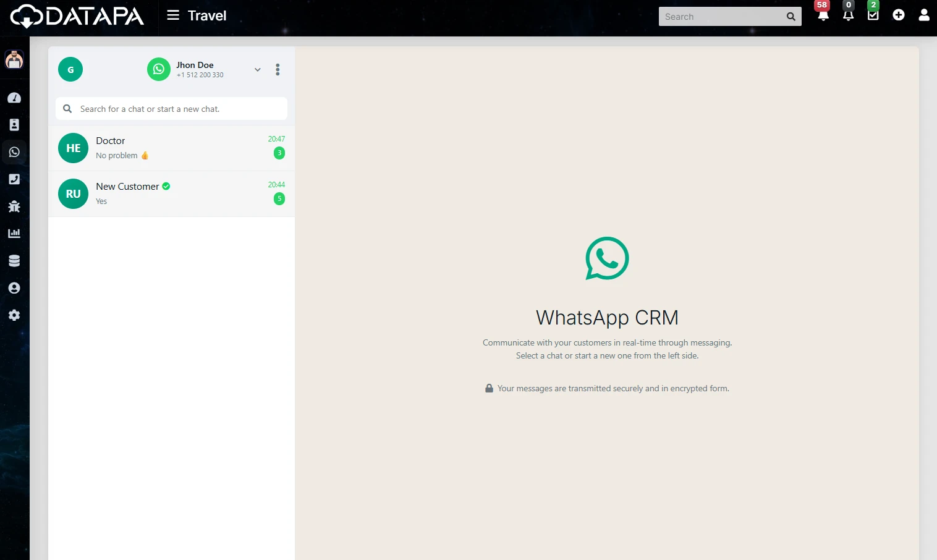Click the database stack sidebar icon
This screenshot has height=560, width=937.
[x=14, y=261]
